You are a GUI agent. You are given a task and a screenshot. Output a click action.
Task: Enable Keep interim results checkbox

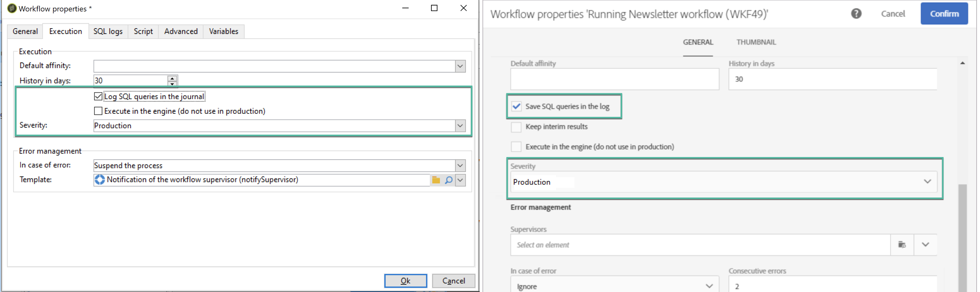coord(516,127)
